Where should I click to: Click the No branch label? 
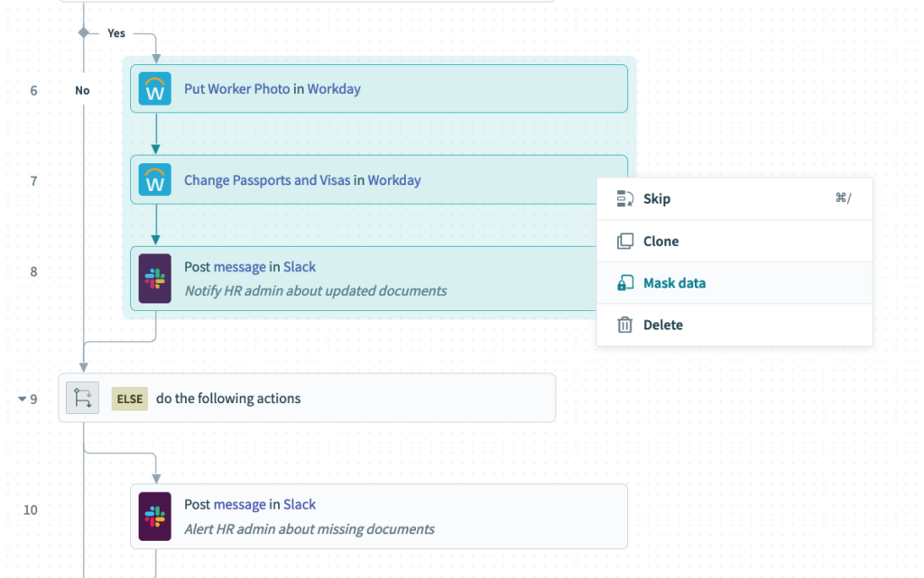(82, 90)
